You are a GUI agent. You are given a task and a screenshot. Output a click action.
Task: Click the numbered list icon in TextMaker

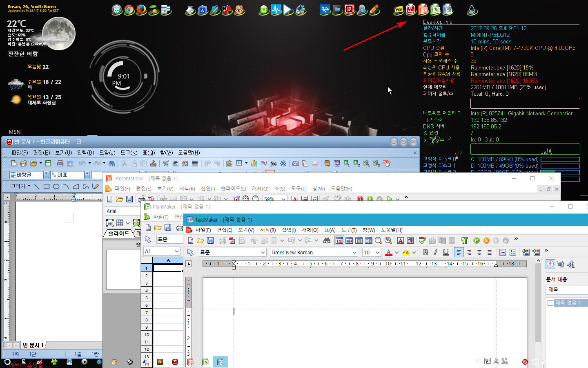(x=513, y=252)
